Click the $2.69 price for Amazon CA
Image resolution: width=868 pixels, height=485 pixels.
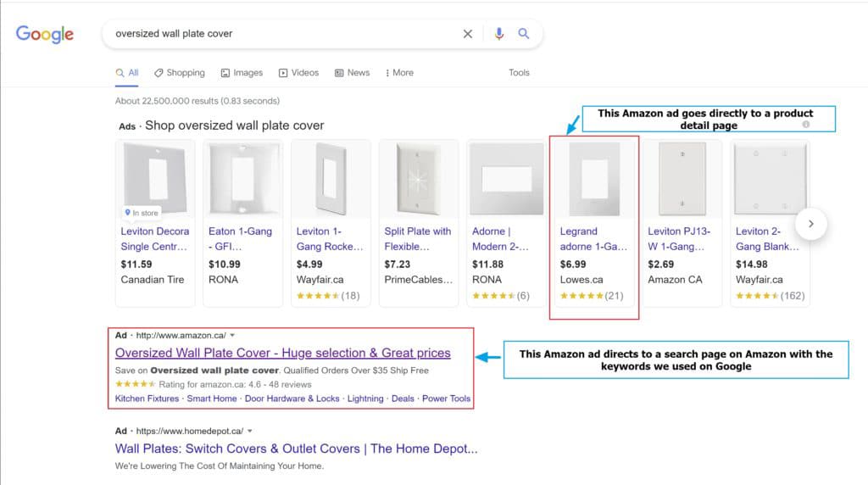point(661,264)
